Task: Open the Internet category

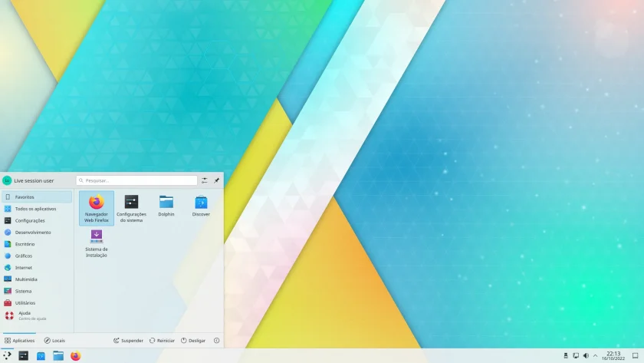Action: 37,268
